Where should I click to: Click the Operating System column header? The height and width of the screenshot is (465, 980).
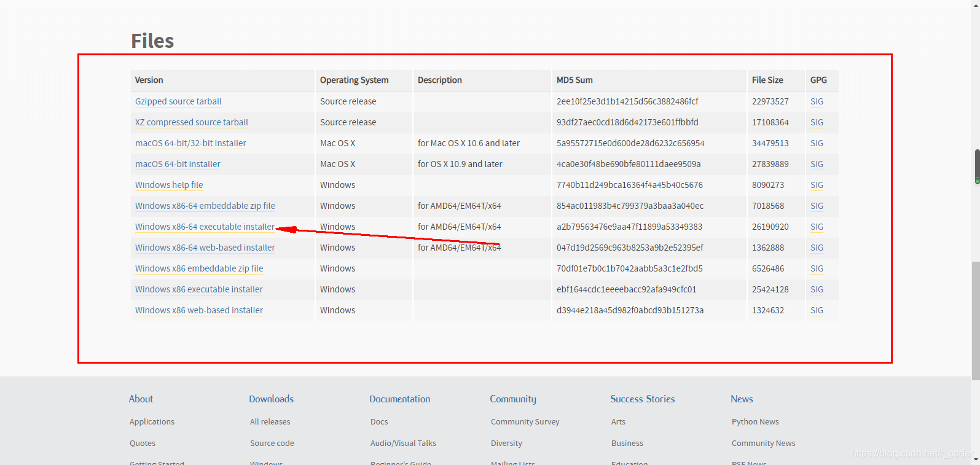tap(354, 80)
